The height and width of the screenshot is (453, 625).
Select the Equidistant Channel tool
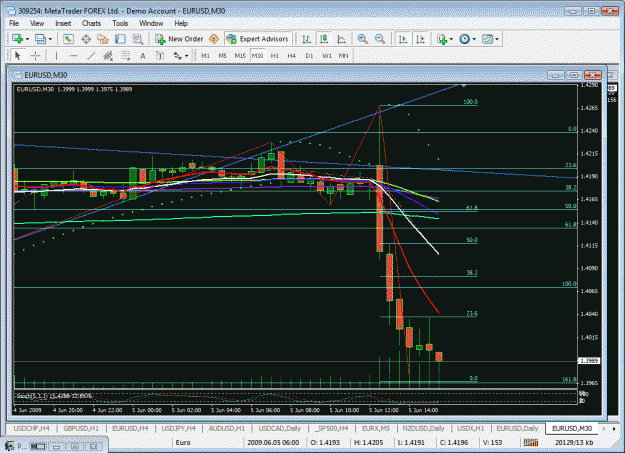(x=108, y=55)
